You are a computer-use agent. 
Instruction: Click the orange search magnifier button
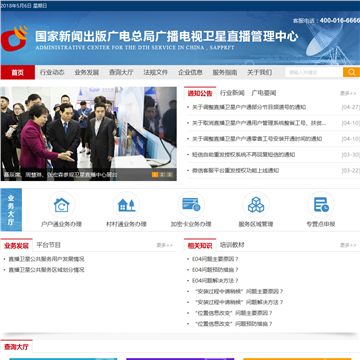[x=351, y=72]
